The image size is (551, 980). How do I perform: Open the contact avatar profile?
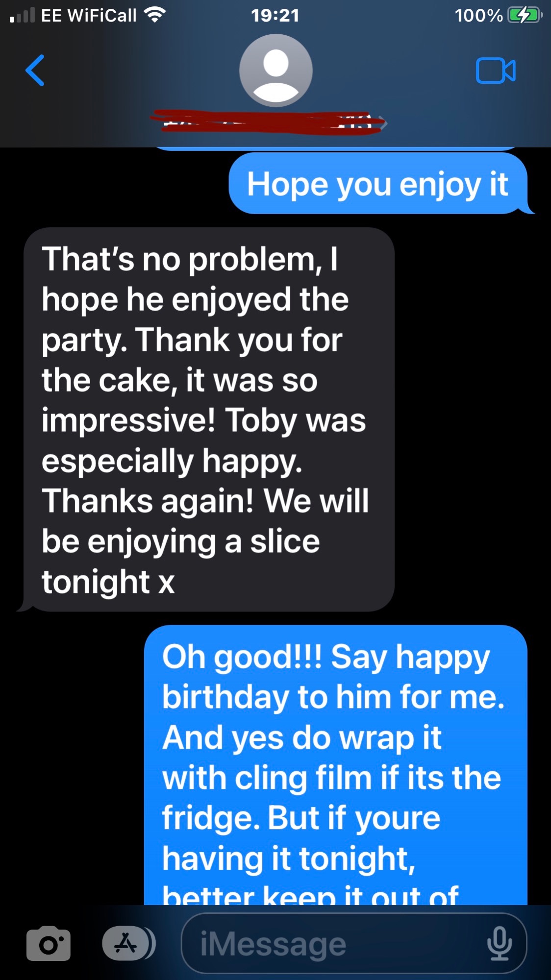276,71
